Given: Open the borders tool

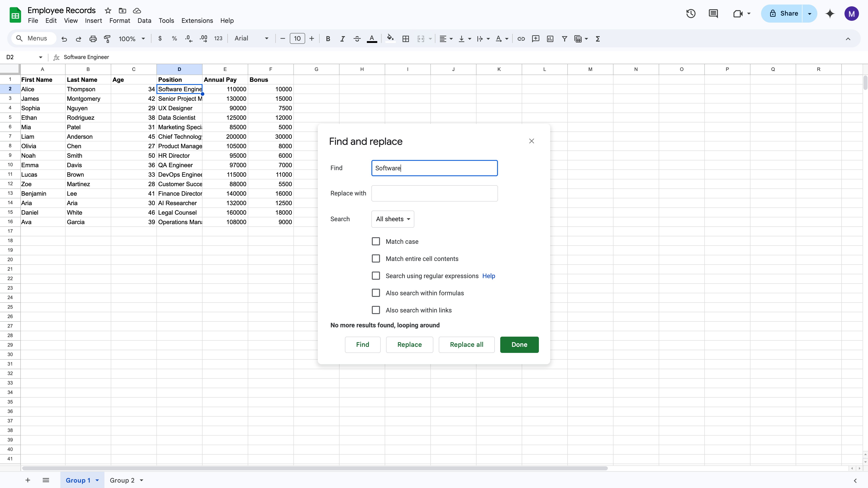Looking at the screenshot, I should point(406,39).
